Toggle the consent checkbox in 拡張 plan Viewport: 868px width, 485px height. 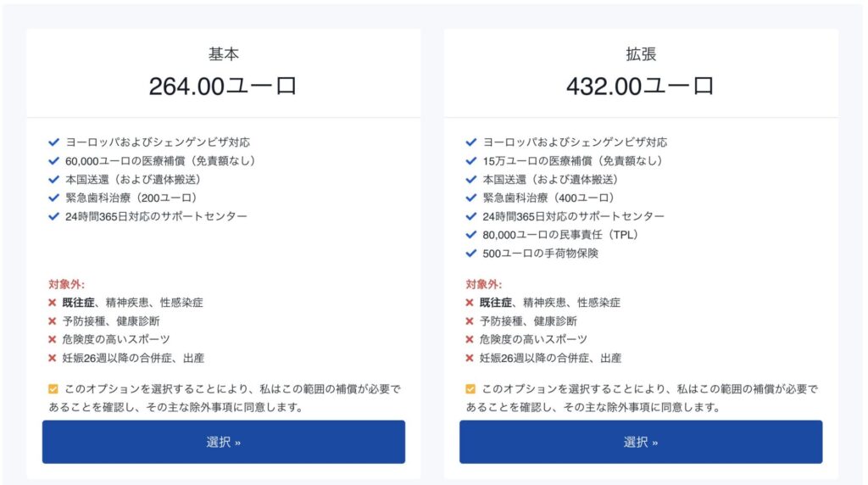470,389
